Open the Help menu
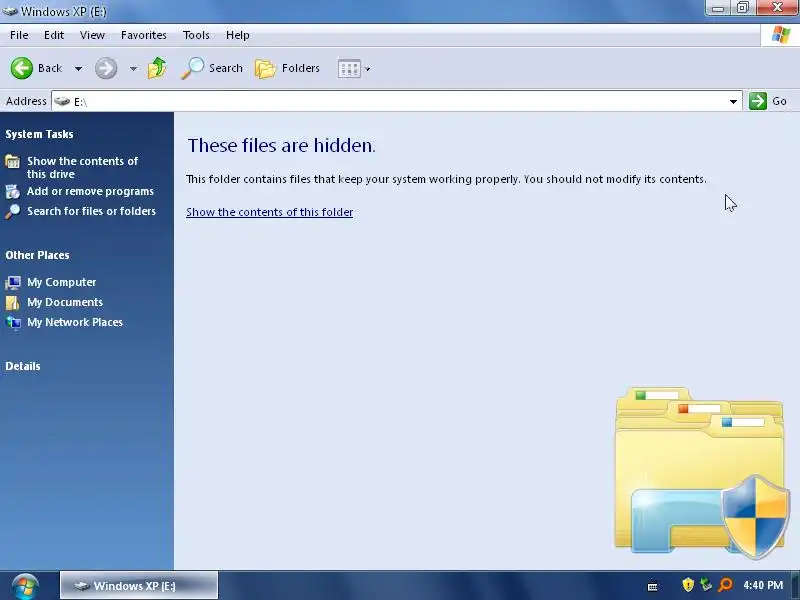This screenshot has width=800, height=600. pyautogui.click(x=237, y=35)
